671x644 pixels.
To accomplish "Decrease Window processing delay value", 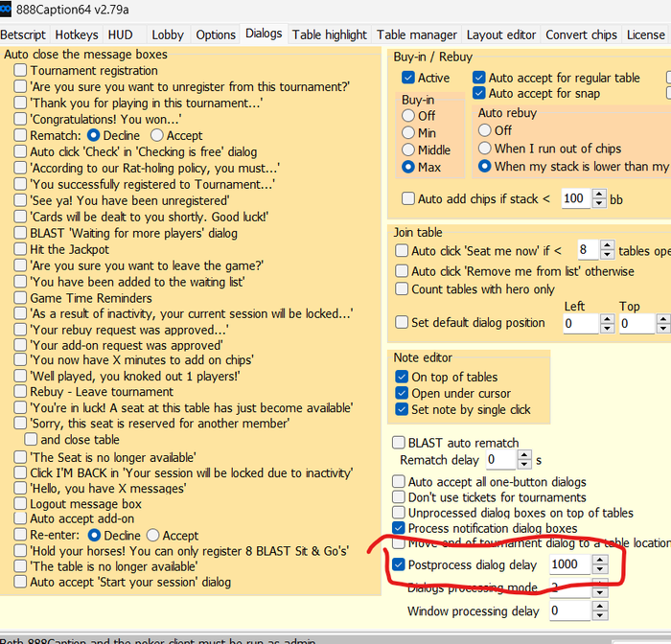I will 600,615.
